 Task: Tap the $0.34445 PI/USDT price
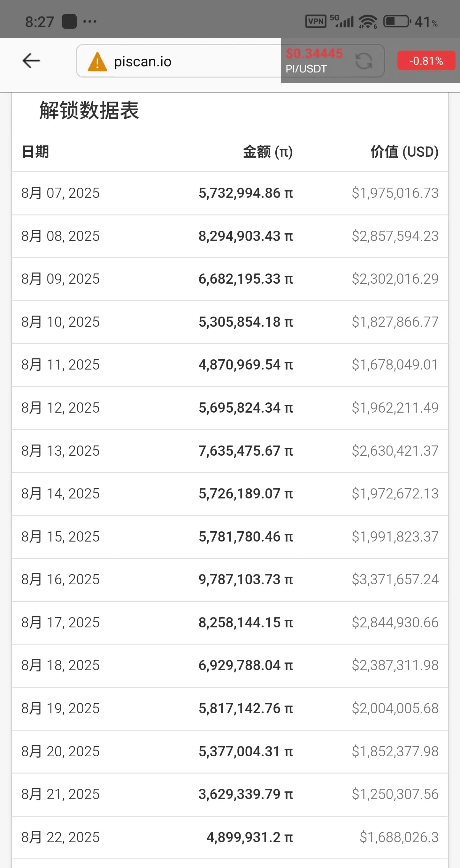(314, 54)
